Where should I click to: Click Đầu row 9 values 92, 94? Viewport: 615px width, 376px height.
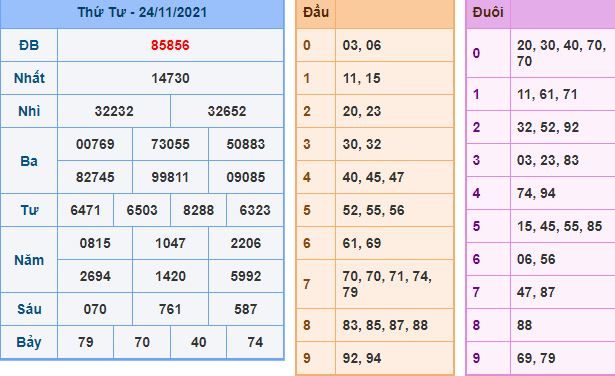362,358
